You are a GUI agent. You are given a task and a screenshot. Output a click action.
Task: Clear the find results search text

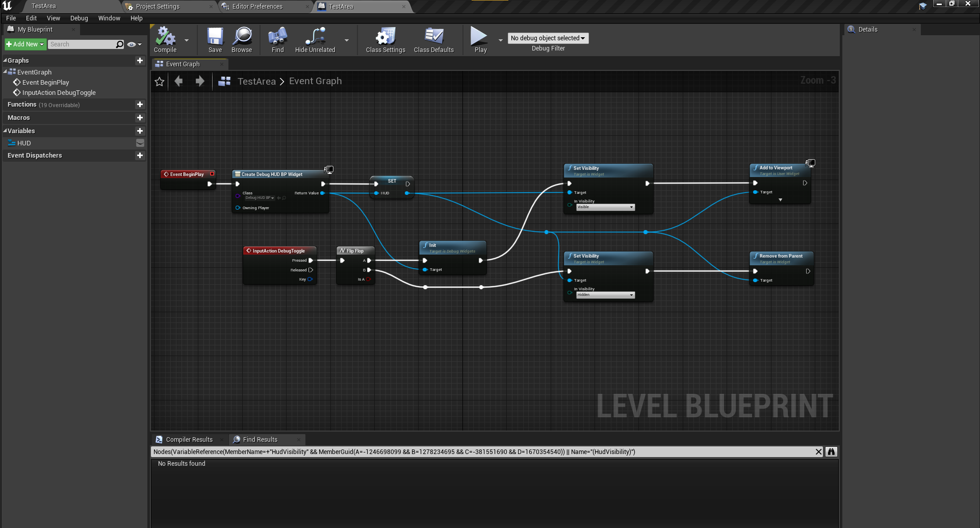[818, 452]
